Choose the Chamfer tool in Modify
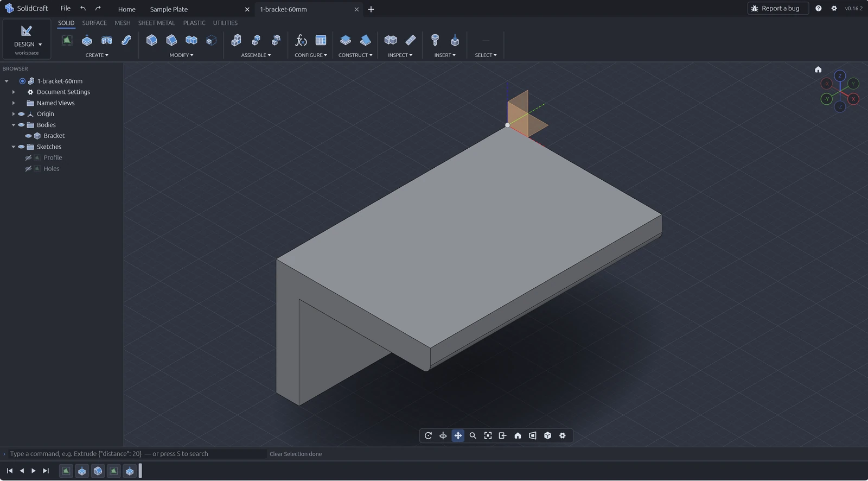 [x=171, y=40]
